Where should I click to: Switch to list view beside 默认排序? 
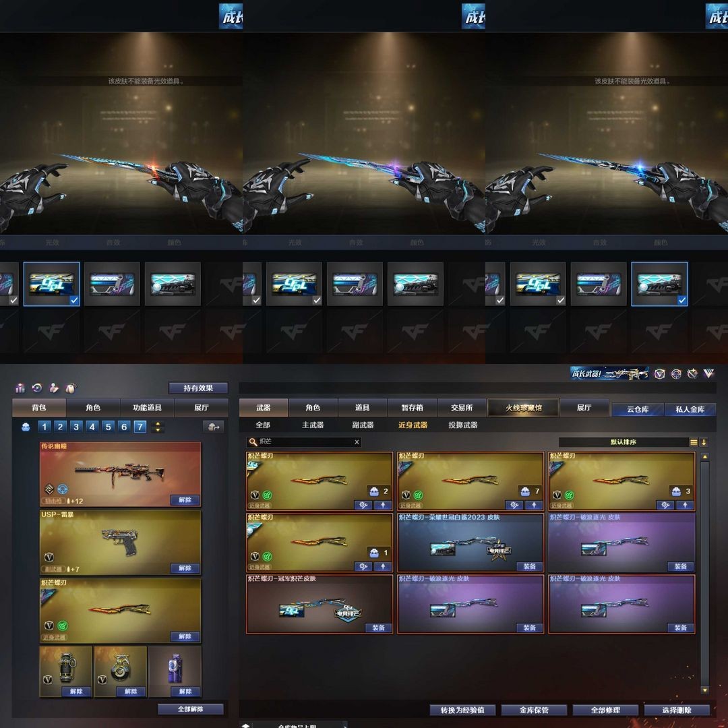(694, 442)
